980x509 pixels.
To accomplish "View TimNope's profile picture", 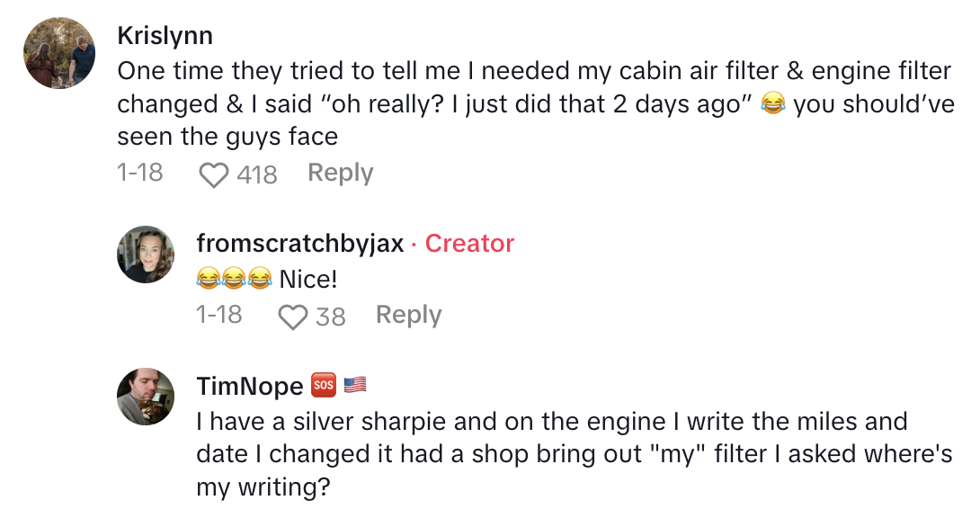I will [146, 396].
